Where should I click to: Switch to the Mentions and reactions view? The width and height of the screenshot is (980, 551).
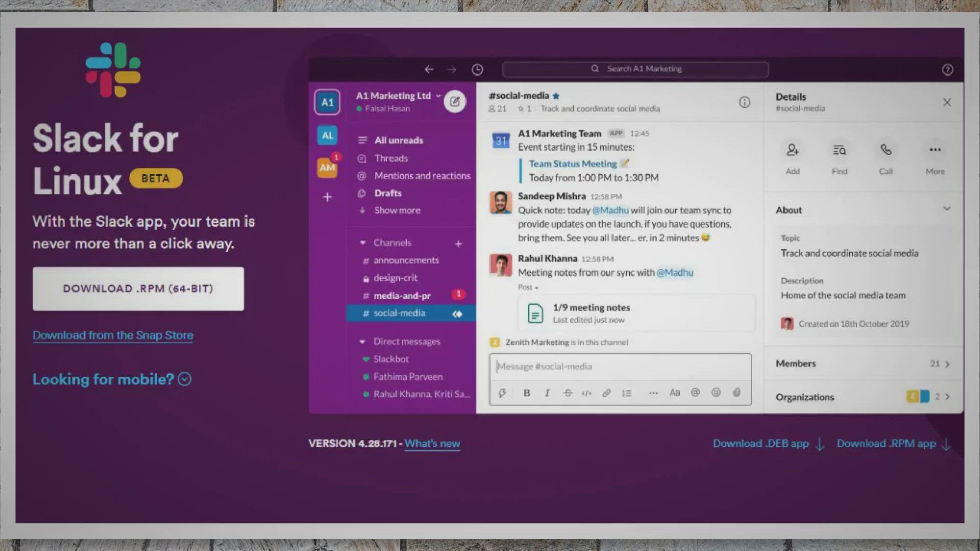(422, 176)
